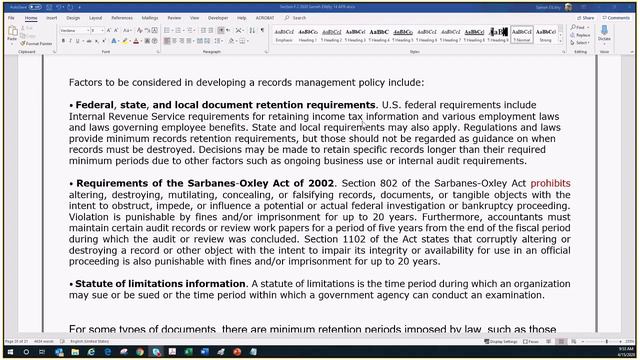The image size is (640, 360).
Task: Open the Text Effects dropdown
Action: coord(115,41)
